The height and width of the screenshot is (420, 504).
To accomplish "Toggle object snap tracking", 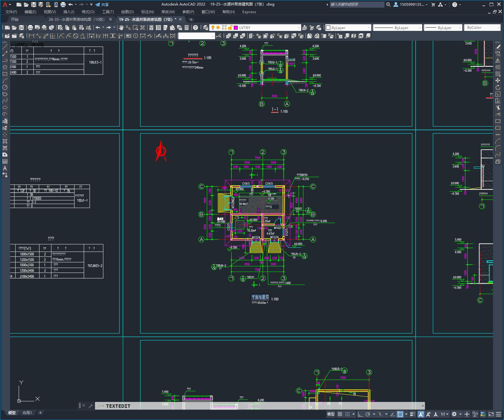I will 392,414.
